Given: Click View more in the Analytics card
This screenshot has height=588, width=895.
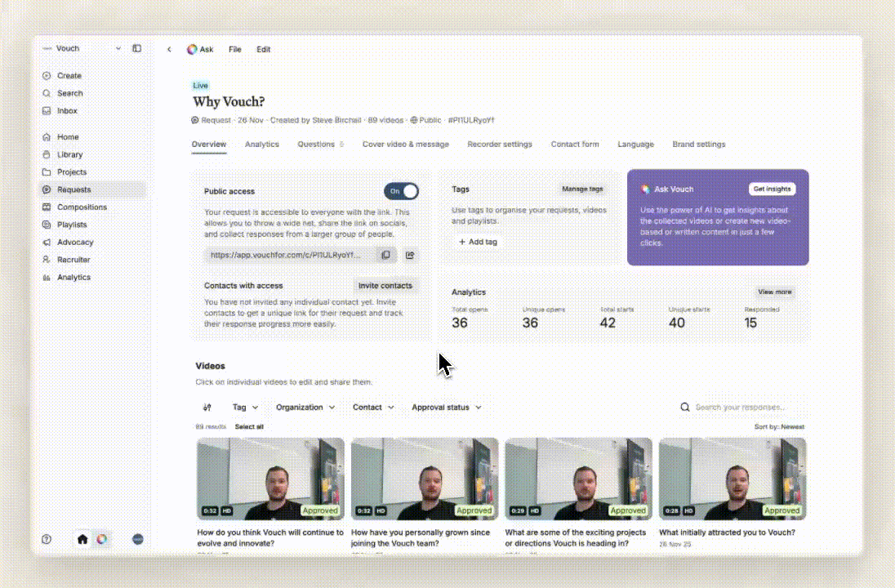Looking at the screenshot, I should 775,292.
